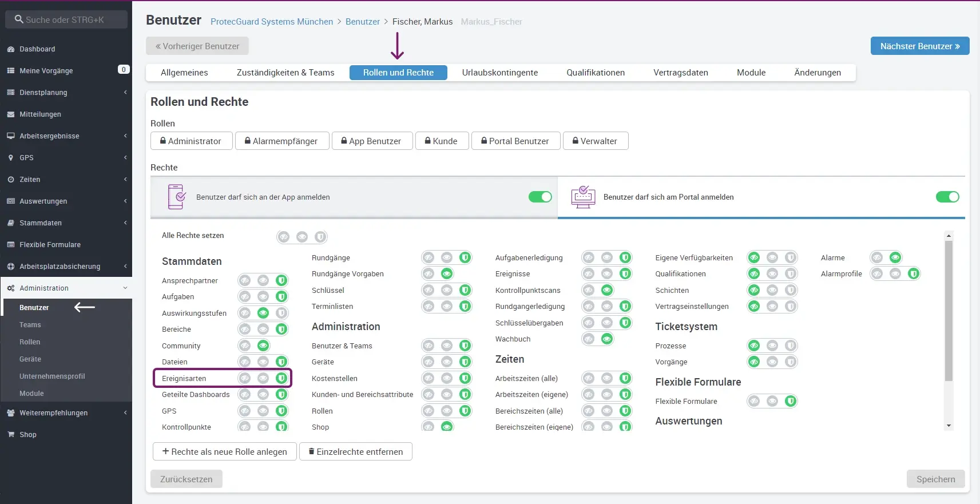Click the Dashboard icon in sidebar
This screenshot has width=980, height=504.
[11, 49]
